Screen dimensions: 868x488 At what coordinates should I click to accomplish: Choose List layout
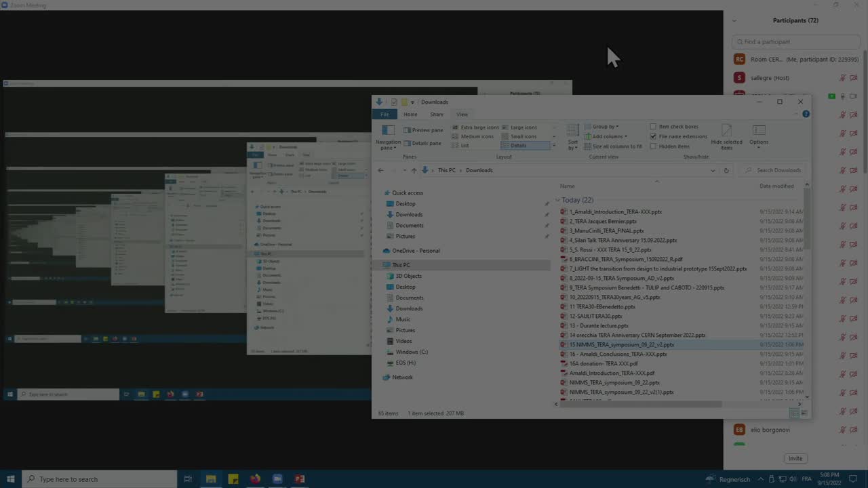pyautogui.click(x=460, y=146)
